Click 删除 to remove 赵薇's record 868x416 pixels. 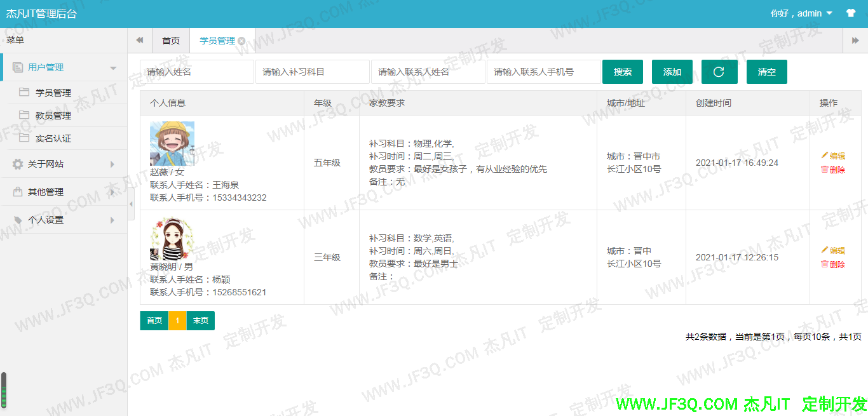pos(832,171)
